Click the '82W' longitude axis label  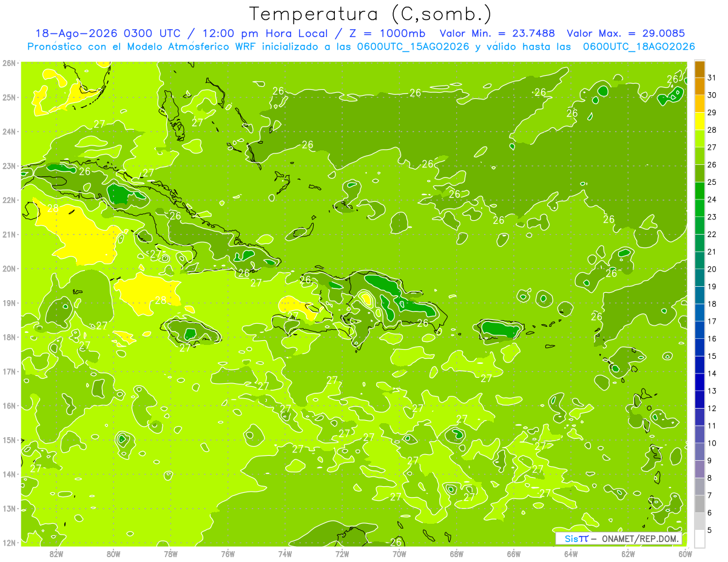[56, 554]
